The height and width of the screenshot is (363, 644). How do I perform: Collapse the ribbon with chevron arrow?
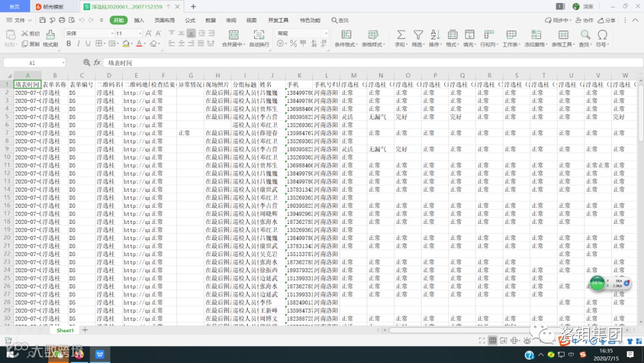(x=635, y=20)
